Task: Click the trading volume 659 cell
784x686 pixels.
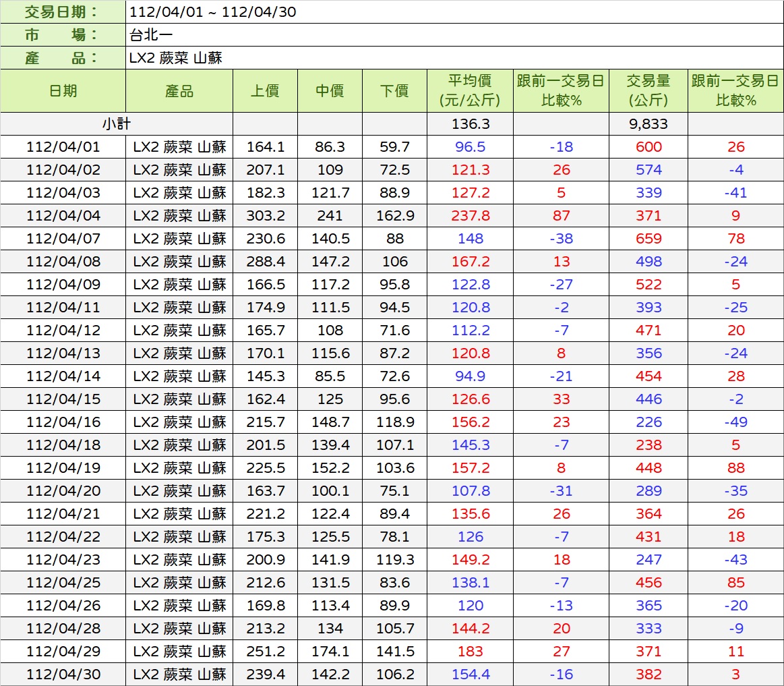Action: point(648,239)
